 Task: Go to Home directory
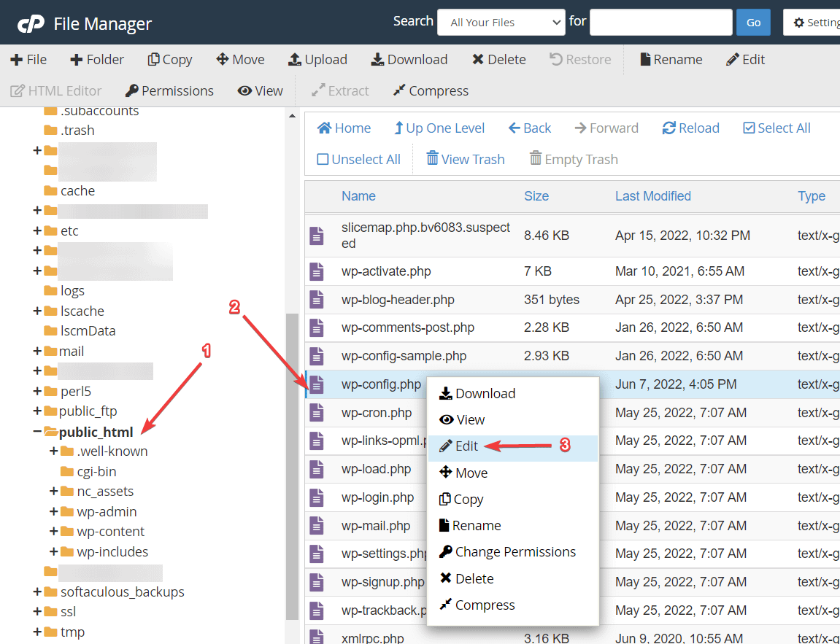[344, 128]
